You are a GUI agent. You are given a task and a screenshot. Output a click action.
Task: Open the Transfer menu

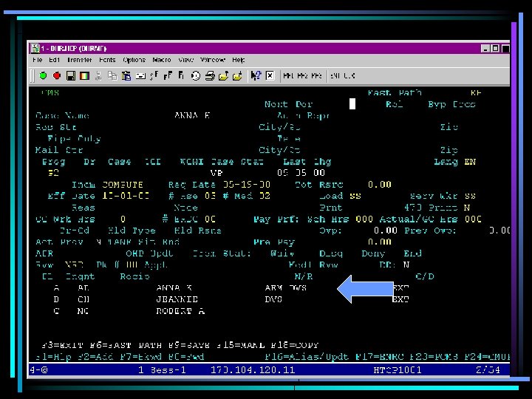coord(79,60)
